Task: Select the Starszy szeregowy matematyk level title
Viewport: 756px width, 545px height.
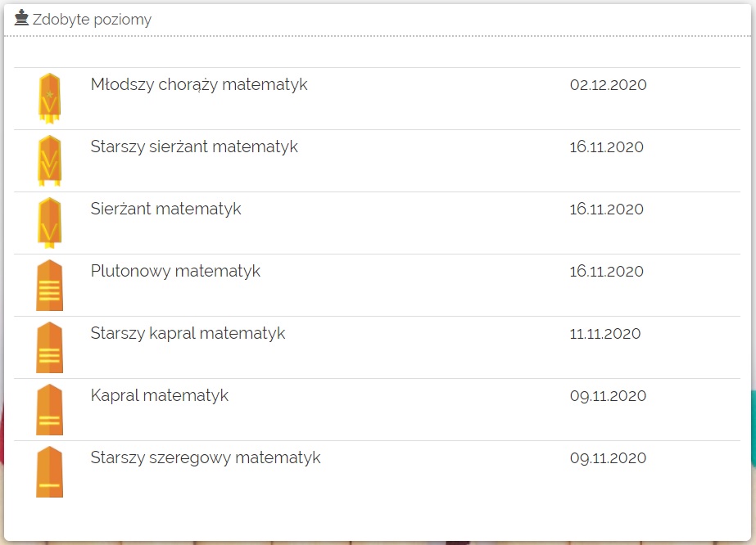Action: pyautogui.click(x=206, y=458)
